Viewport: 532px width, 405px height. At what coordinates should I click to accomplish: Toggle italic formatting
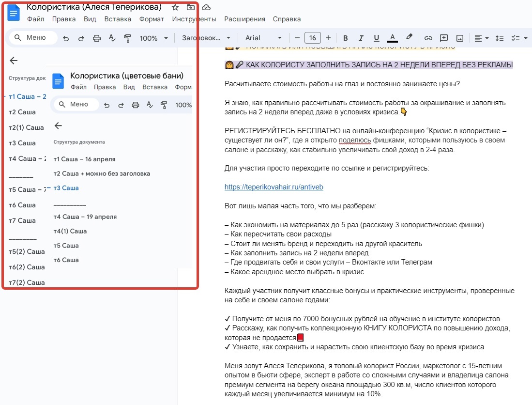(361, 38)
